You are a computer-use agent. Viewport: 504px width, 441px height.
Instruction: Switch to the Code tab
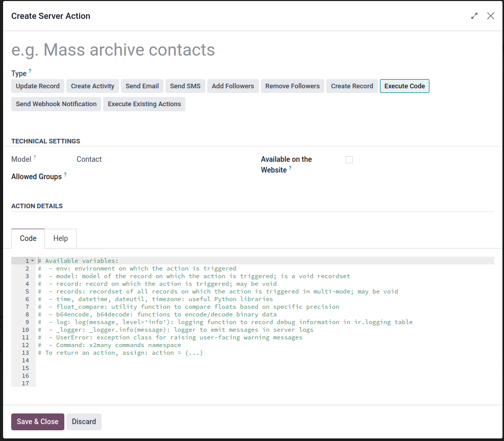pyautogui.click(x=28, y=238)
